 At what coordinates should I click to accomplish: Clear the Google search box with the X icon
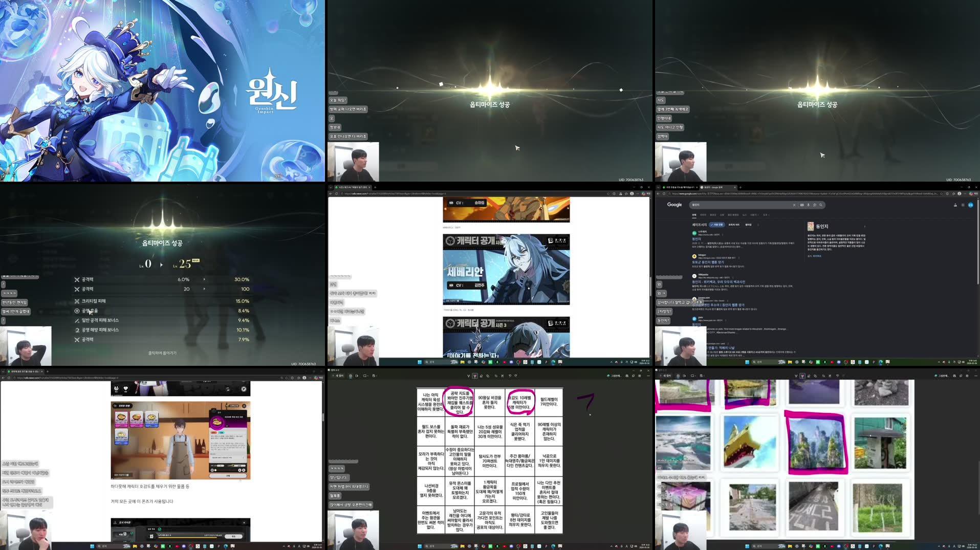794,205
